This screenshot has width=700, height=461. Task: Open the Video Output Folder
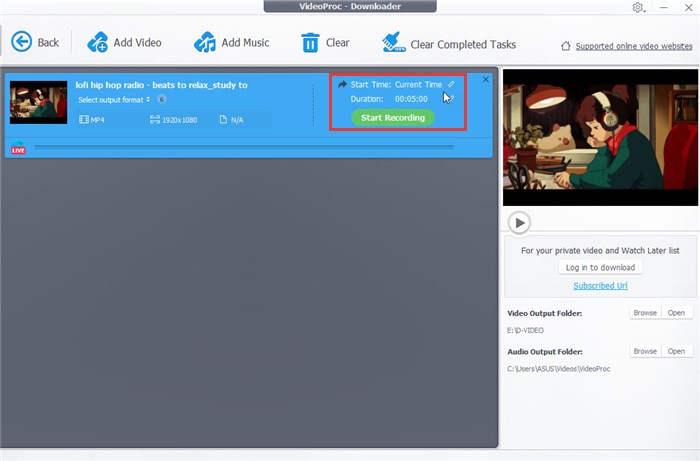pos(676,313)
